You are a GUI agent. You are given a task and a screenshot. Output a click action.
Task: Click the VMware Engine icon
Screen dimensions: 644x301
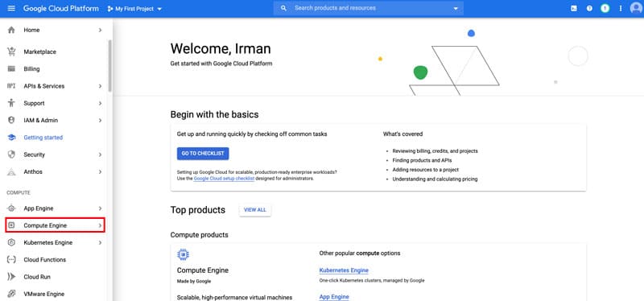[11, 294]
